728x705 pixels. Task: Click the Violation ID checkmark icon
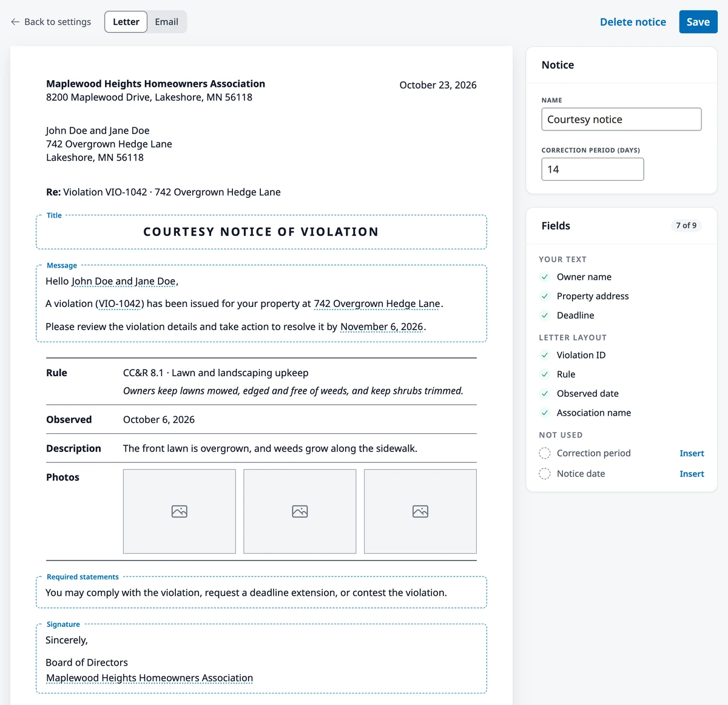tap(545, 356)
